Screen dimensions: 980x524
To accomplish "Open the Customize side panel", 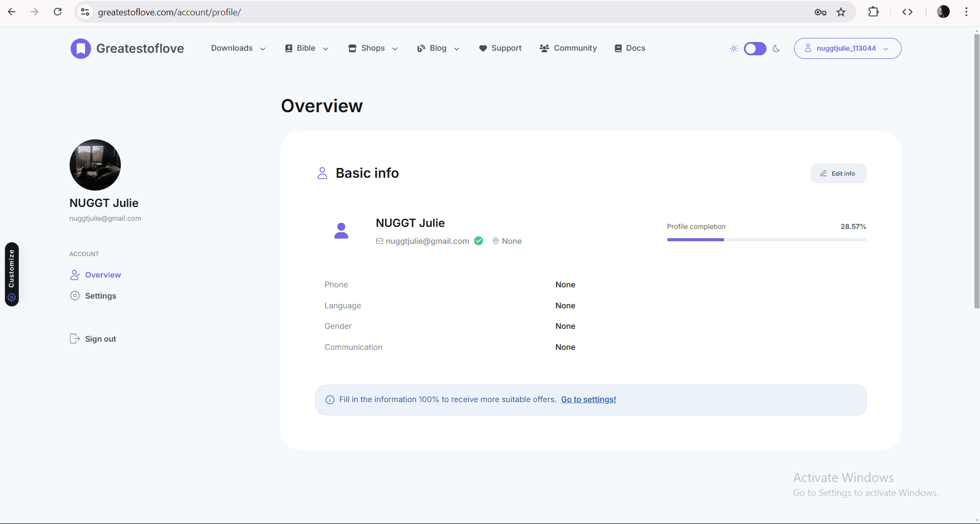I will [x=12, y=274].
